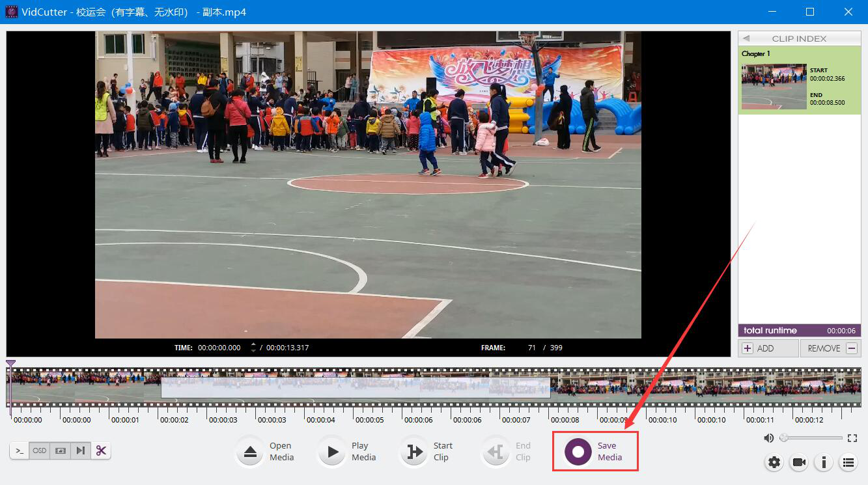Collapse the CLIP INDEX panel arrow
The image size is (868, 485).
[746, 38]
